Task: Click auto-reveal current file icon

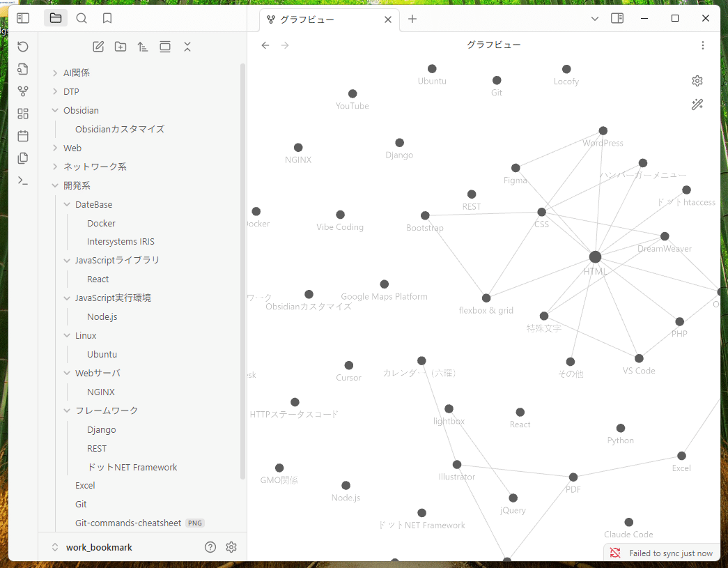Action: [165, 47]
